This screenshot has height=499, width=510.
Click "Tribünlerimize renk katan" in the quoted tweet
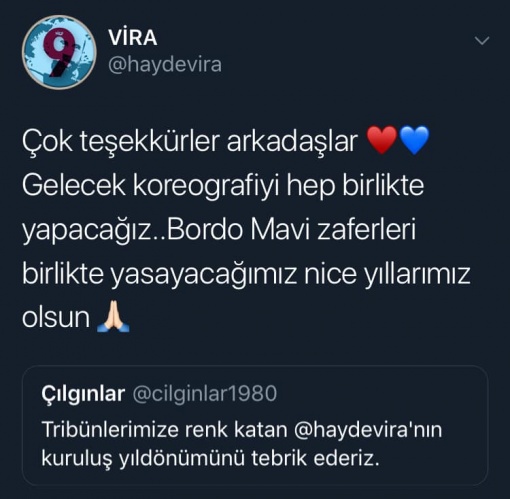point(164,429)
